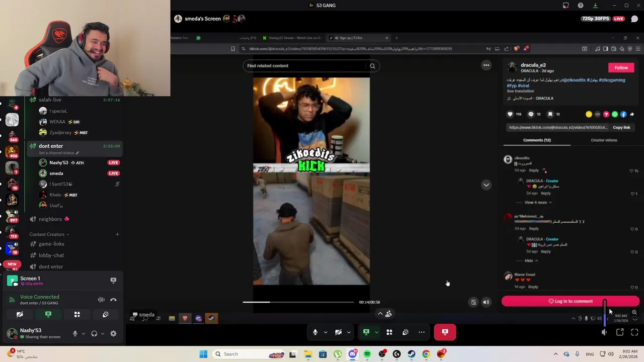Open Steam from the Windows taskbar
This screenshot has width=644, height=362.
(x=412, y=354)
